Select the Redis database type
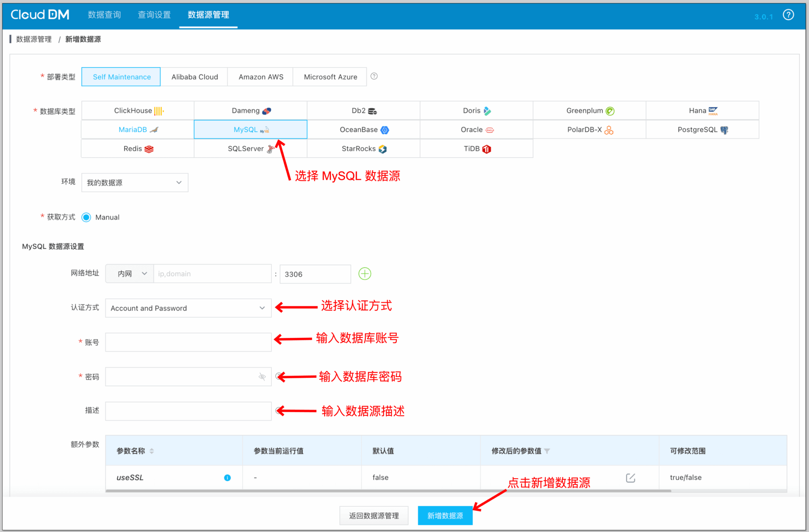809x532 pixels. (138, 149)
